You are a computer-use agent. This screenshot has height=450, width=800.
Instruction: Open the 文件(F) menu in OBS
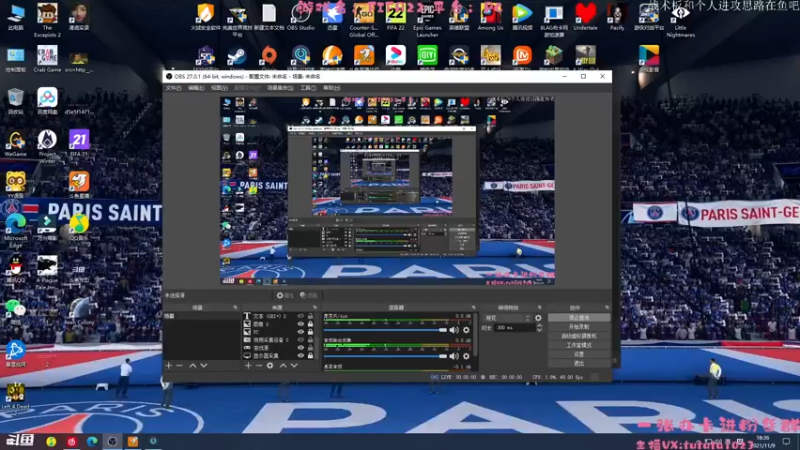pyautogui.click(x=173, y=88)
